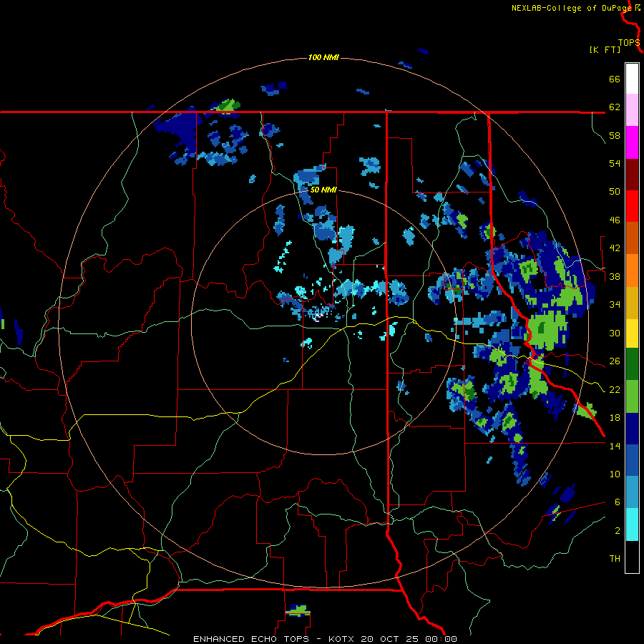Screen dimensions: 644x644
Task: Click the magenta legend swatch
Action: (x=632, y=142)
